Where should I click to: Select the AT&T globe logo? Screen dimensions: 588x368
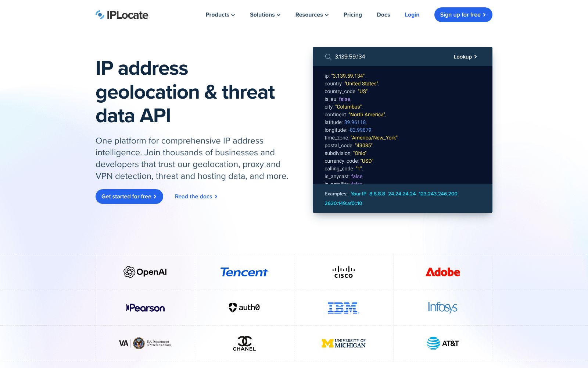[x=433, y=343]
